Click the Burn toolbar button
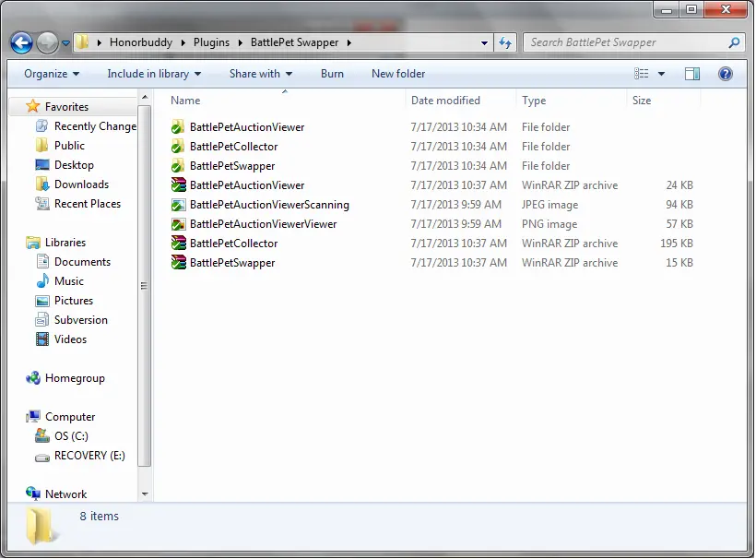The height and width of the screenshot is (559, 756). tap(332, 74)
